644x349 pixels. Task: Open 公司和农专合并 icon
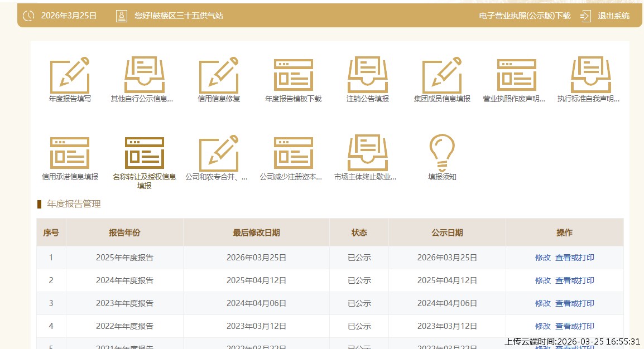(219, 153)
